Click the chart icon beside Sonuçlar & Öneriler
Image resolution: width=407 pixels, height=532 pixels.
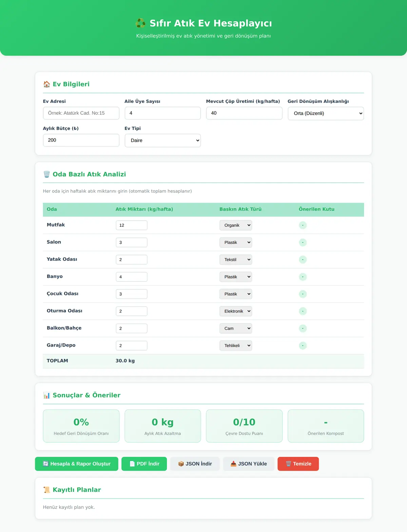(47, 395)
